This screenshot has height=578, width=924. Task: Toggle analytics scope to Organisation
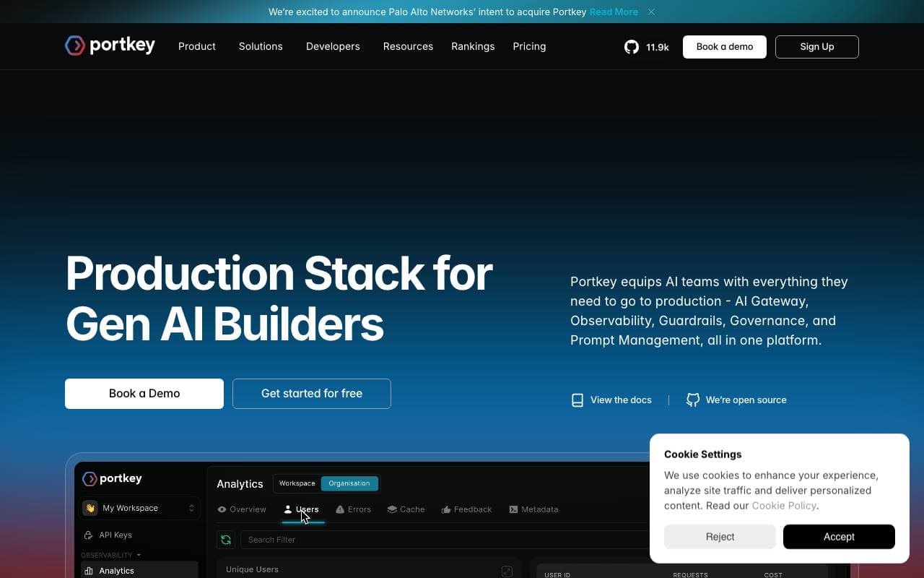[x=349, y=483]
